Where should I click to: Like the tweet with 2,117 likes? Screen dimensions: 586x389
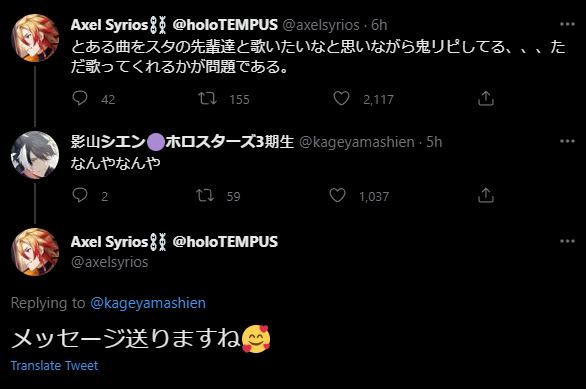click(x=341, y=98)
